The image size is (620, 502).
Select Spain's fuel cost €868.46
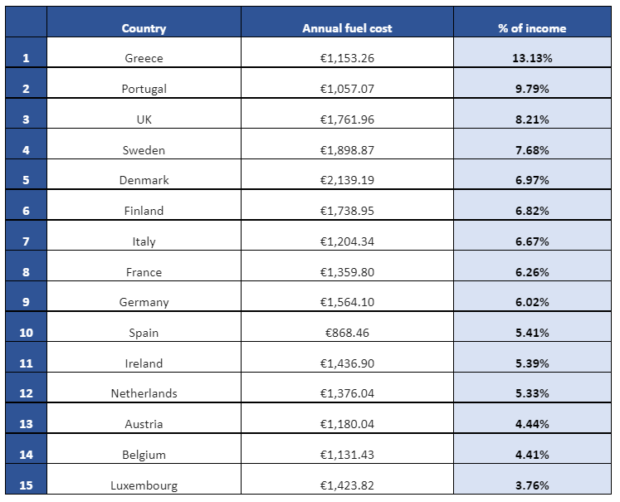coord(347,327)
